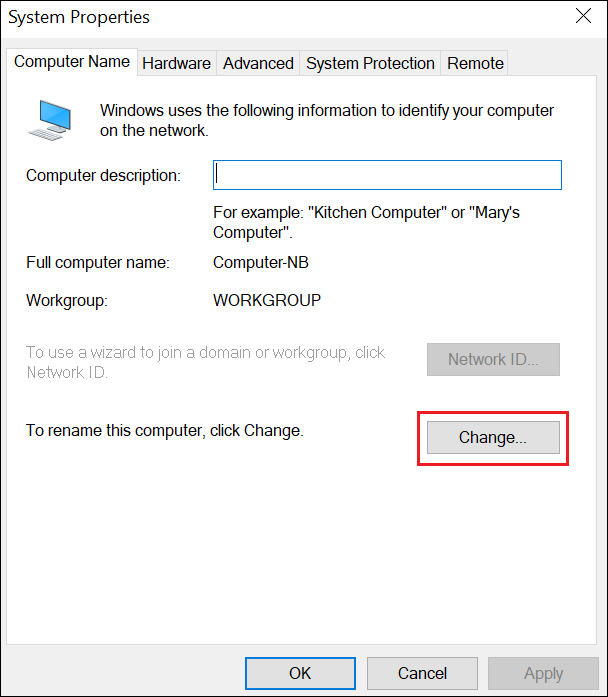Switch to the Hardware tab

pyautogui.click(x=176, y=63)
